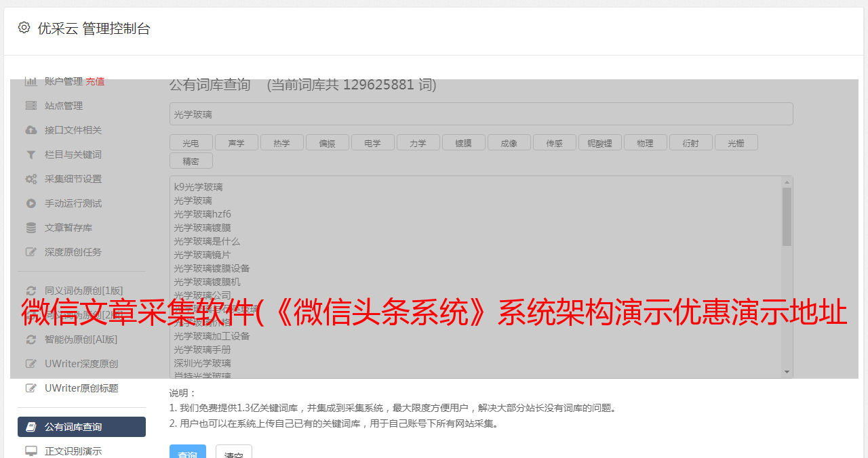
Task: Click the gears icon for 采集细节设置
Action: [31, 179]
